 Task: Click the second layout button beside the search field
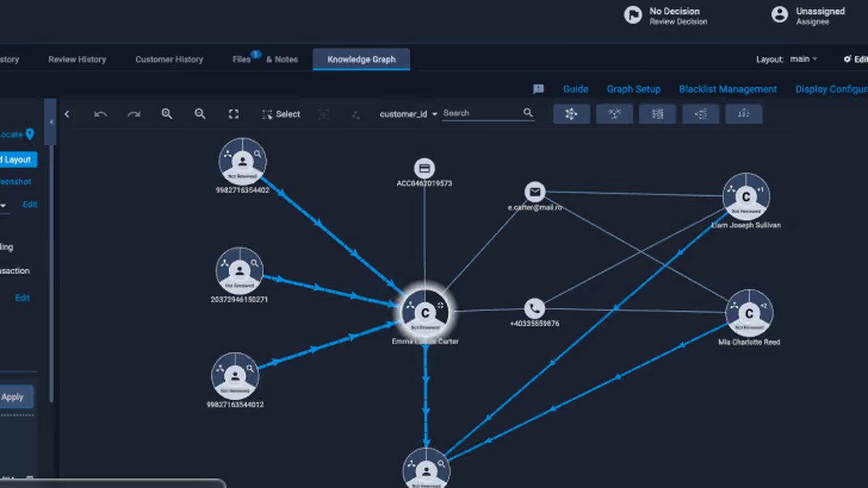[x=615, y=114]
